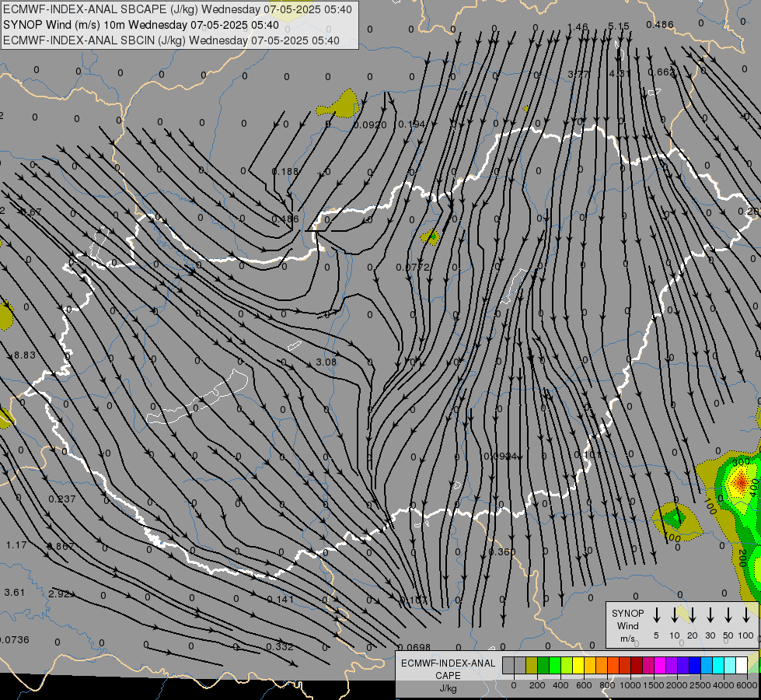The image size is (761, 700).
Task: Click the SBCAPE title line in header
Action: [178, 9]
